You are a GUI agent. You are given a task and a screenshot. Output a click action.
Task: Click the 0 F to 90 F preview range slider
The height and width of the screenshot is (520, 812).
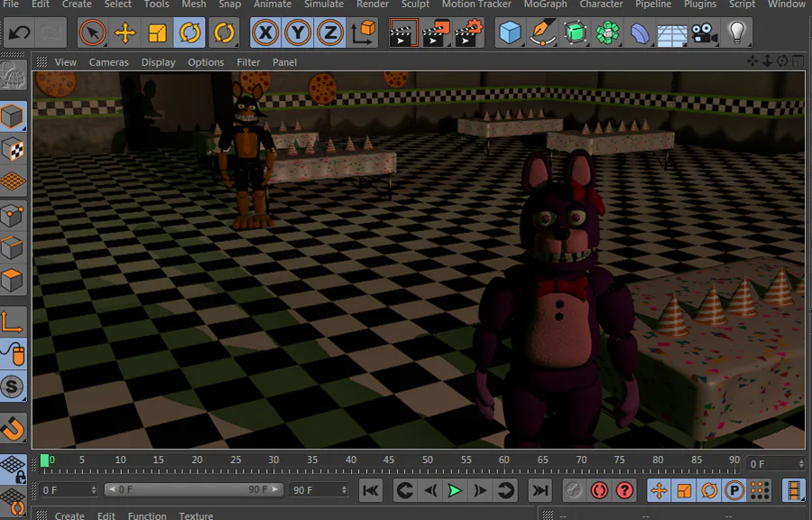click(x=193, y=489)
